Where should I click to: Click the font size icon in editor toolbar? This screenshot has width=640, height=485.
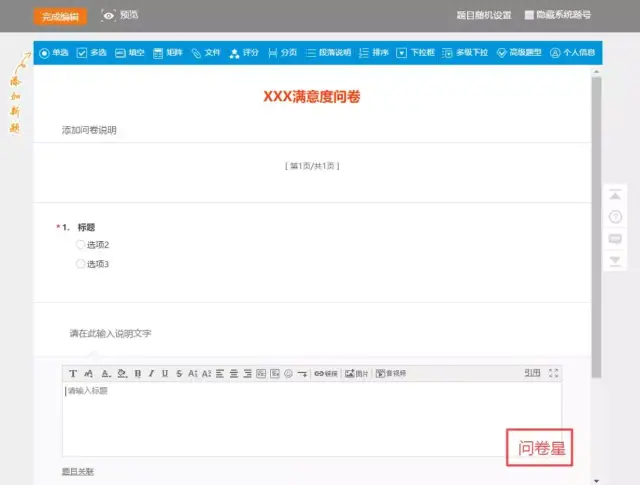(88, 373)
